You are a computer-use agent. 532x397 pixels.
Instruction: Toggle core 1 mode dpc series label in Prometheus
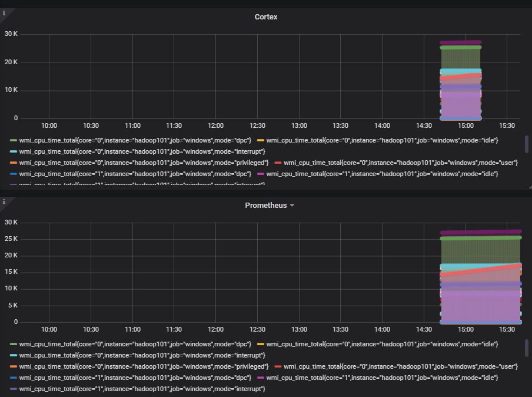[x=135, y=378]
